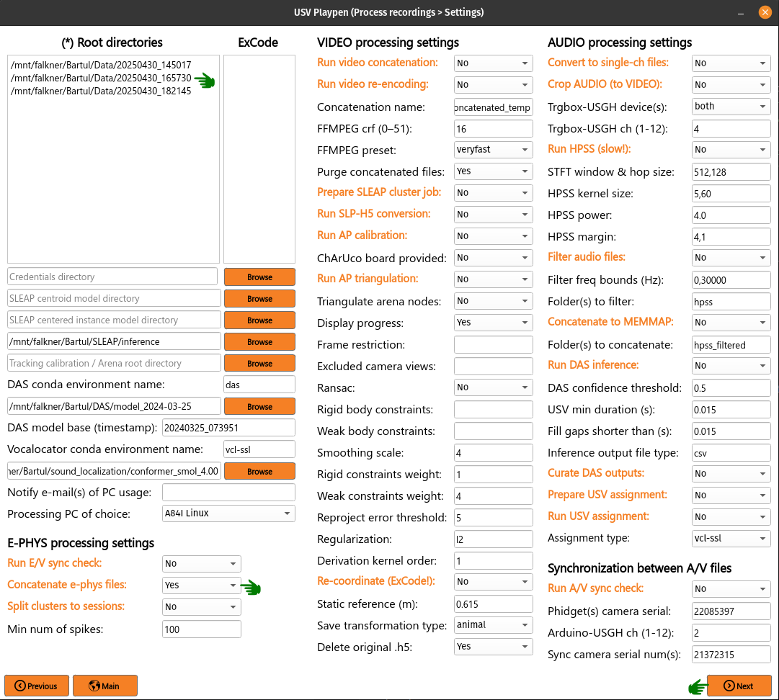Browse for Tracking calibration arena directory
Image resolution: width=779 pixels, height=700 pixels.
(x=259, y=364)
